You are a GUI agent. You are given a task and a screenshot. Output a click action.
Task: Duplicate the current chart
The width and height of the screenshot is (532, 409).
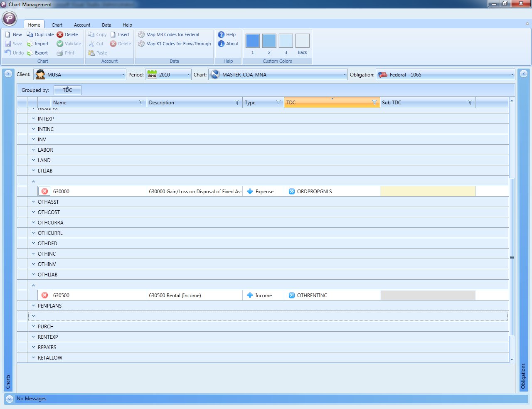pos(40,34)
